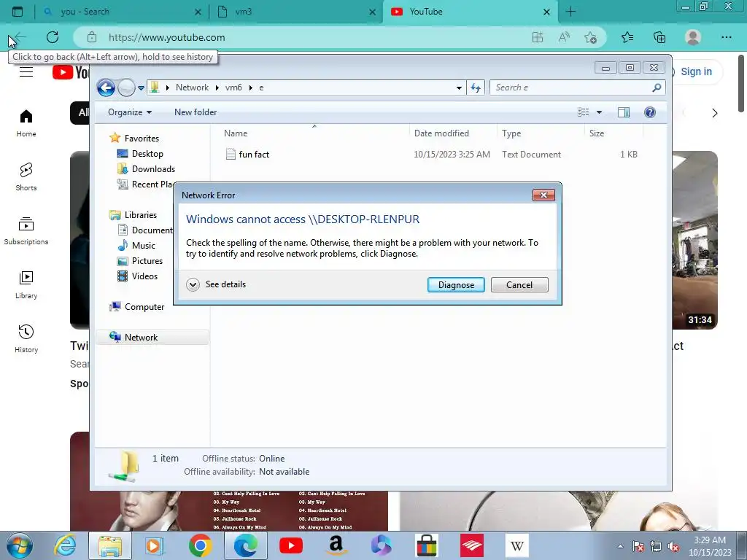
Task: Click vm6 segment in address breadcrumb
Action: pyautogui.click(x=233, y=87)
